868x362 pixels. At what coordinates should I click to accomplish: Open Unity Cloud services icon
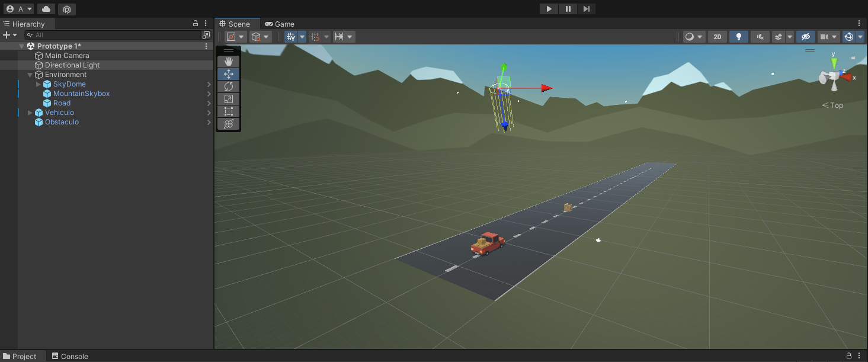click(46, 9)
